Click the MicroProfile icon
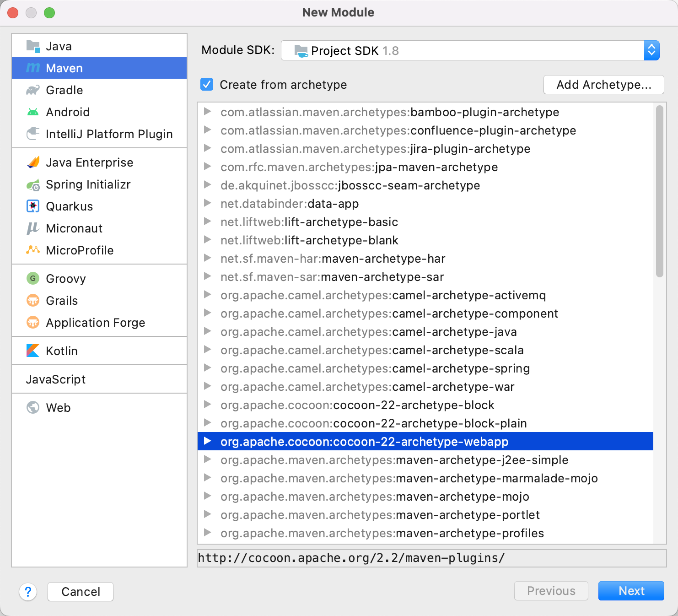 pos(33,250)
